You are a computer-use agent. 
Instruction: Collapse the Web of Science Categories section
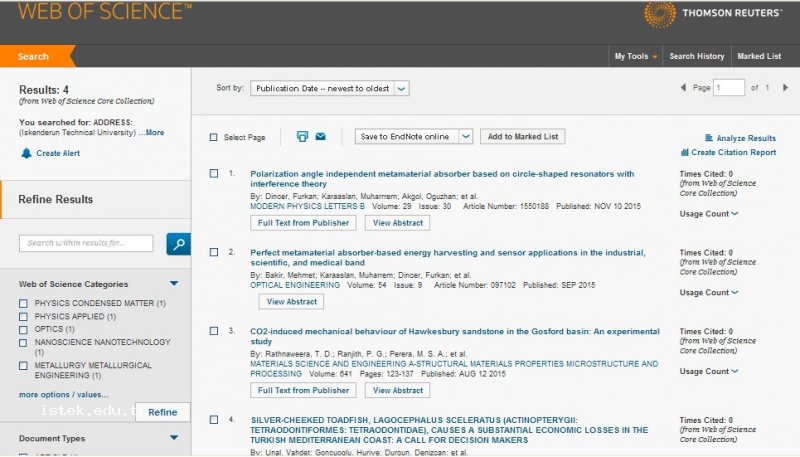click(174, 284)
